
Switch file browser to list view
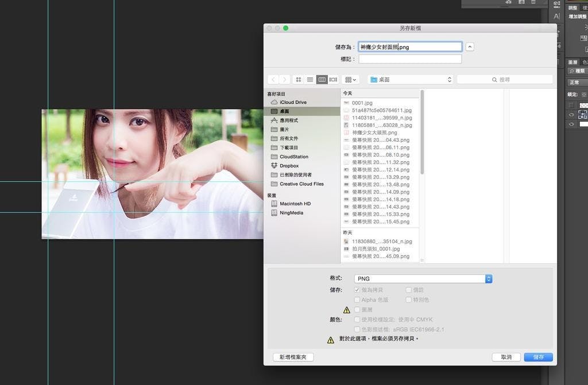(310, 80)
